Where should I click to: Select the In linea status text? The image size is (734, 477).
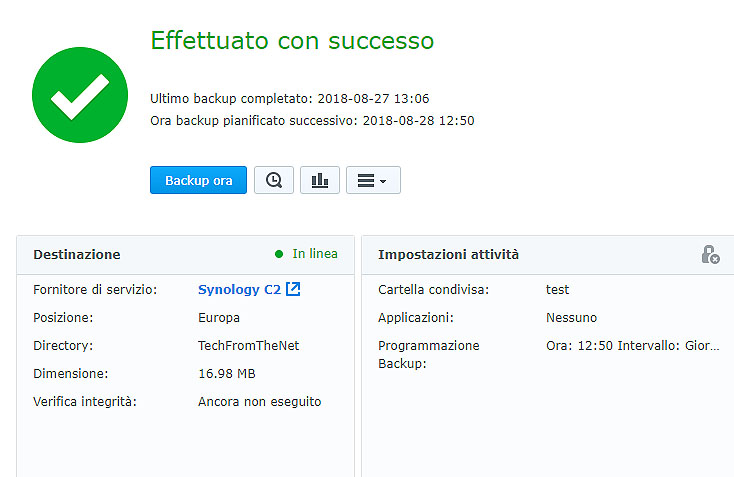(x=315, y=254)
